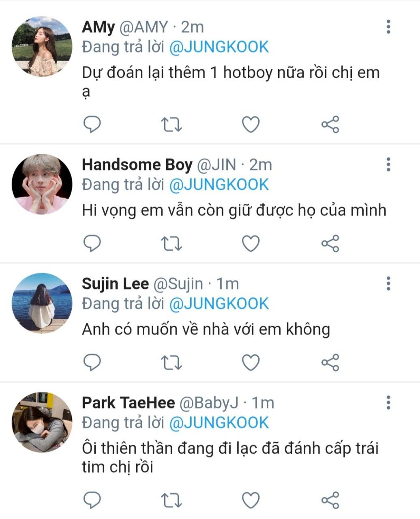
Task: Share Sujin Lee's tweet
Action: 330,362
